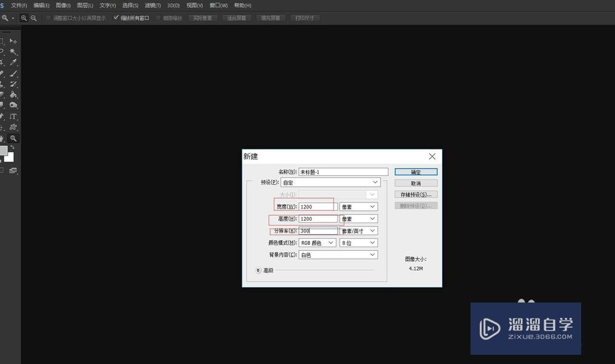
Task: Select the Hand tool
Action: (2, 138)
